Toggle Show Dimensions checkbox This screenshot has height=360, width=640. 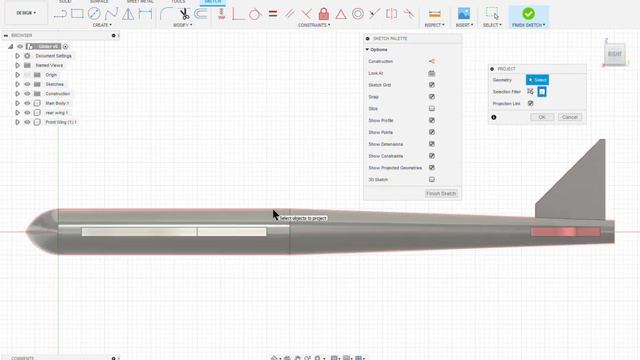point(431,144)
